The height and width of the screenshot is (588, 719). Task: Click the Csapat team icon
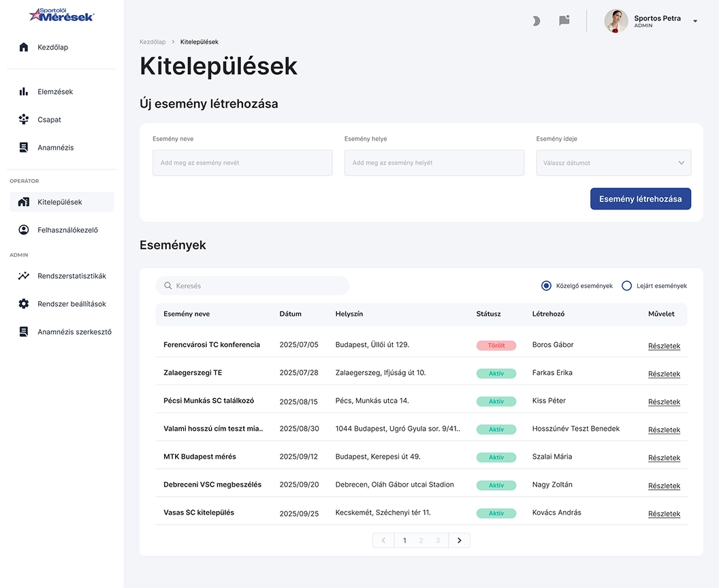tap(24, 120)
